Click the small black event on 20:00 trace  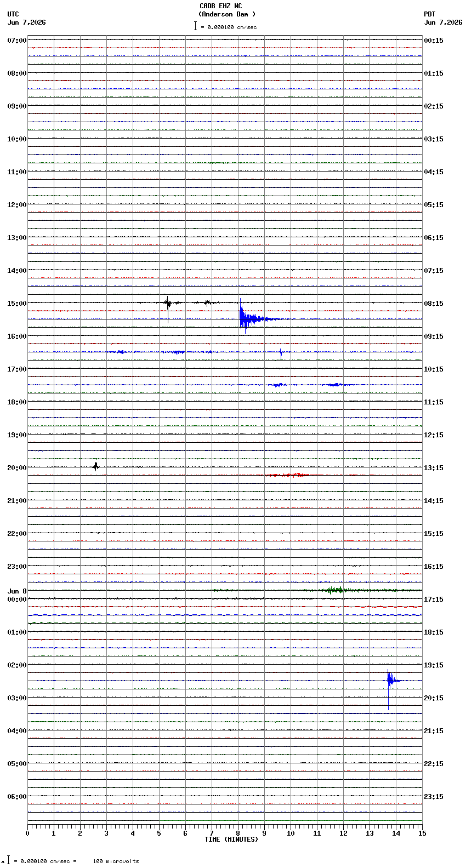pyautogui.click(x=96, y=466)
